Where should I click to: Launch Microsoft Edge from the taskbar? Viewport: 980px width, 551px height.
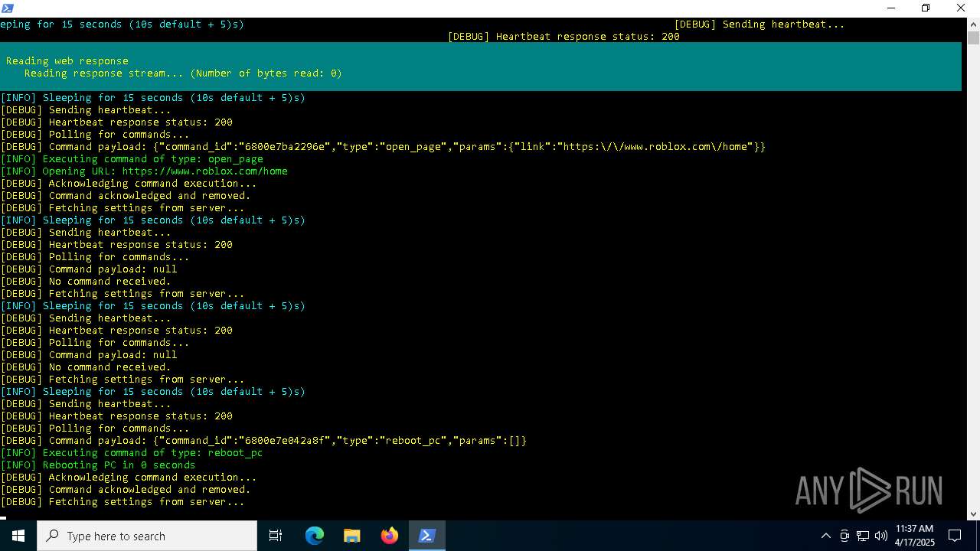click(x=315, y=536)
